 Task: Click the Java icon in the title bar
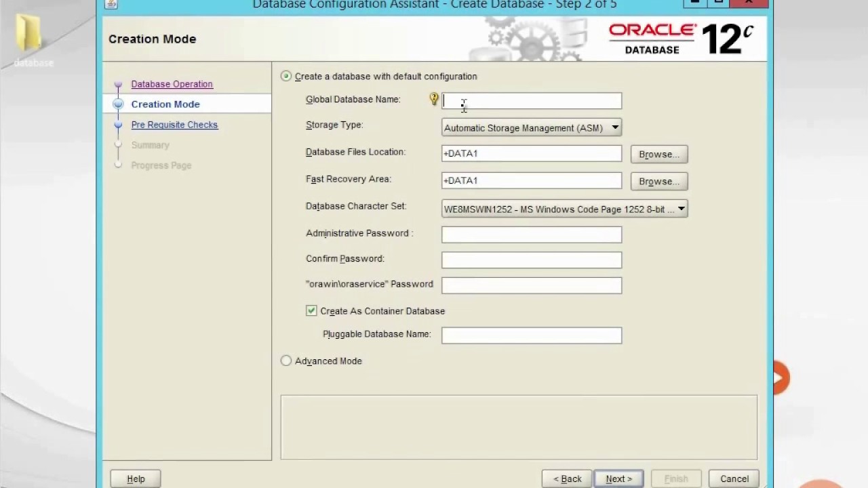(111, 4)
